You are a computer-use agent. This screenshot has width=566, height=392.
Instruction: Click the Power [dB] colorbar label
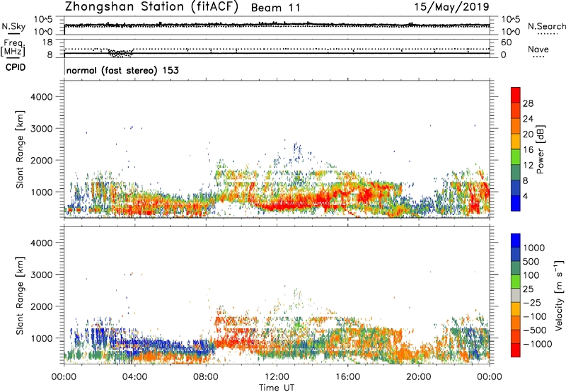tap(541, 149)
